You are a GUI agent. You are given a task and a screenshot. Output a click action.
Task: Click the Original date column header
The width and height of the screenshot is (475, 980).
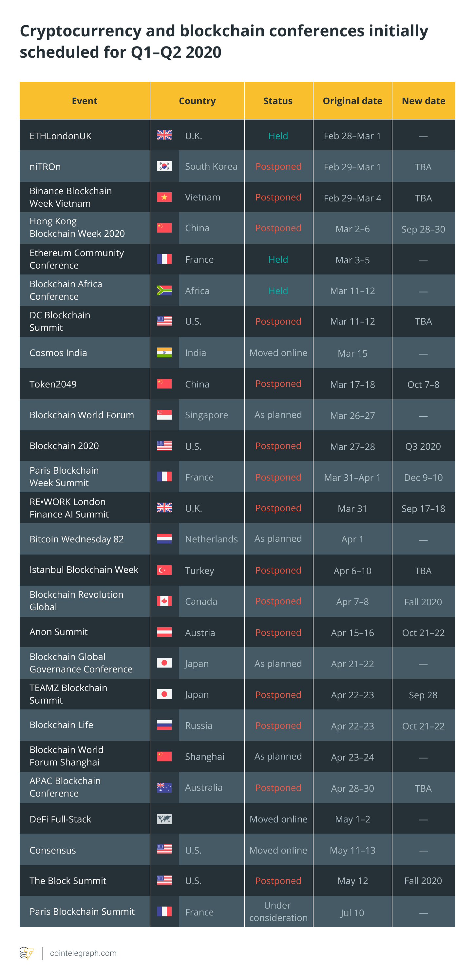coord(352,101)
